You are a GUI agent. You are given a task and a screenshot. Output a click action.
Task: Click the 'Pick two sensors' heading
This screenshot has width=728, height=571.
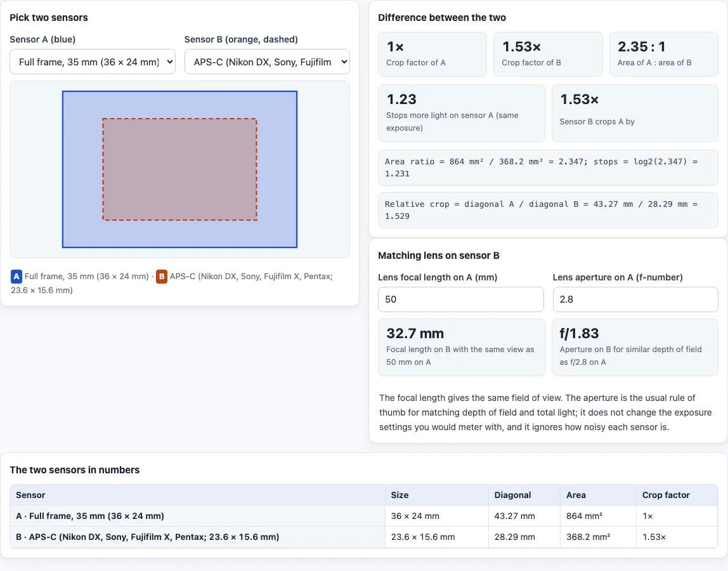click(49, 18)
